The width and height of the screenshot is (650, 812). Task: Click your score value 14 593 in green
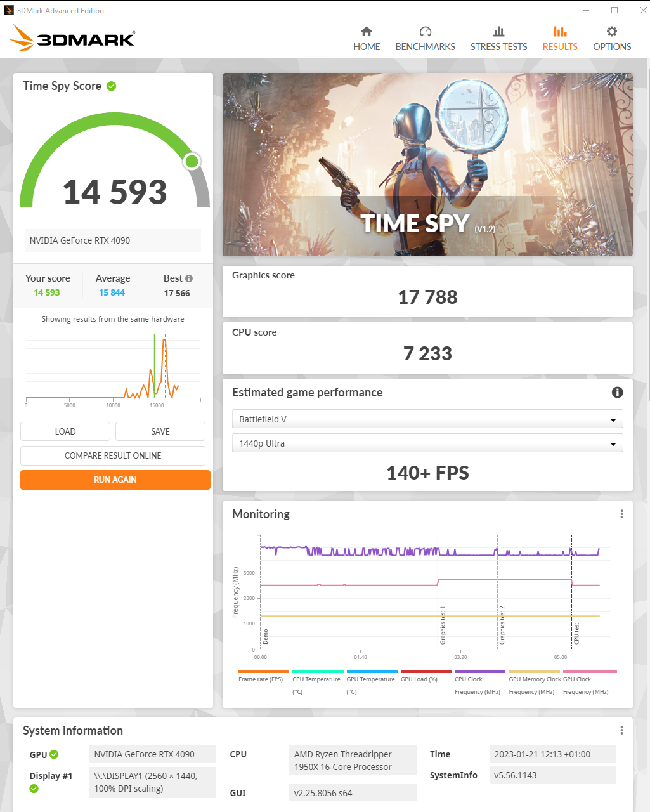point(47,292)
